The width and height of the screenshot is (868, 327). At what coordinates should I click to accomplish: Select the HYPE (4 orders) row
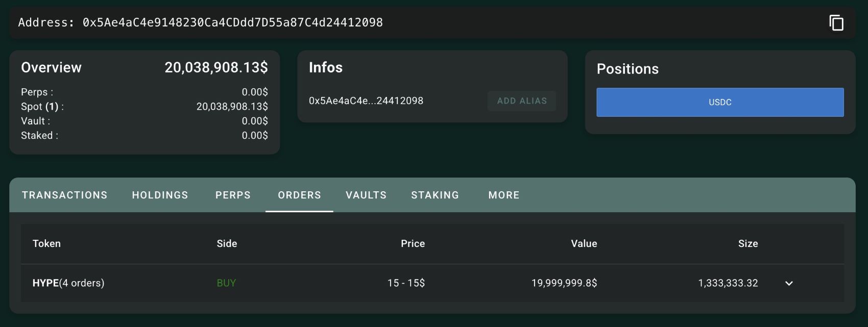tap(68, 283)
